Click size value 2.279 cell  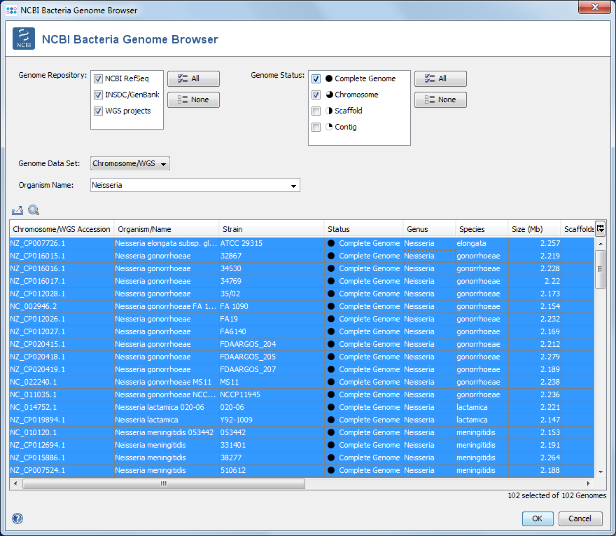coord(534,357)
